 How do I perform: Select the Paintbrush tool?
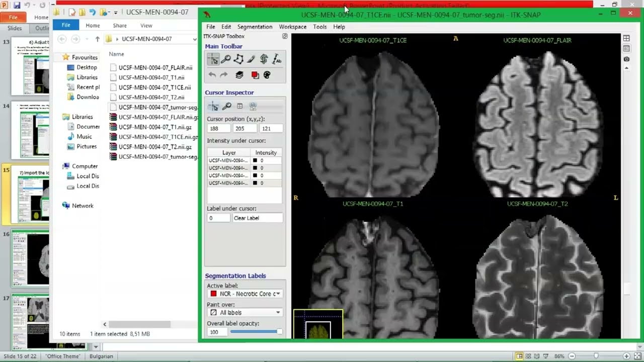[251, 59]
